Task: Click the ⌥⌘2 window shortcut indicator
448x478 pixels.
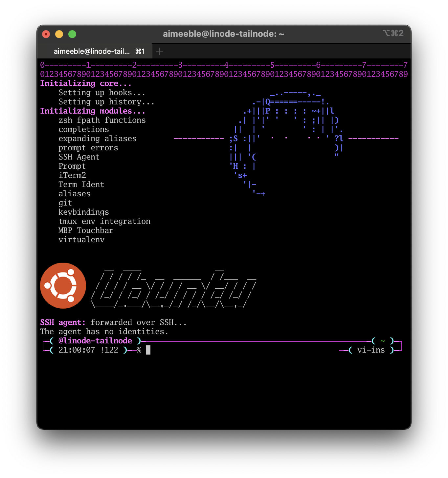Action: point(393,33)
